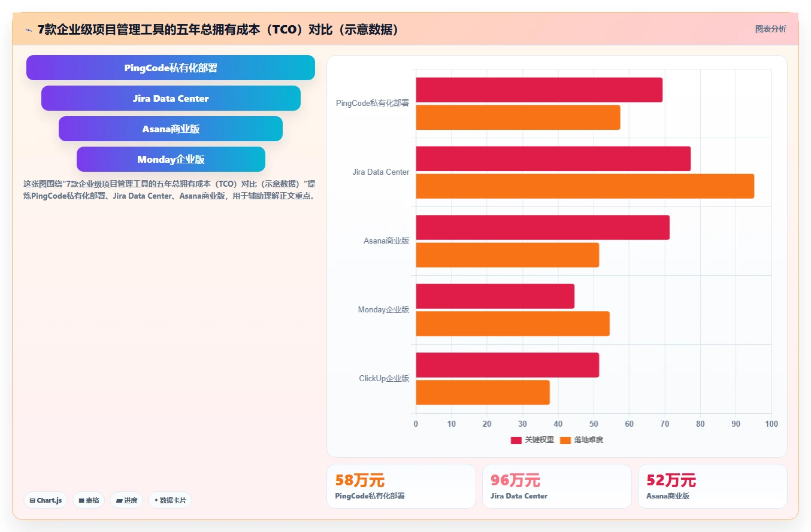Viewport: 811px width, 532px height.
Task: Click the 进度 tag
Action: pos(126,500)
